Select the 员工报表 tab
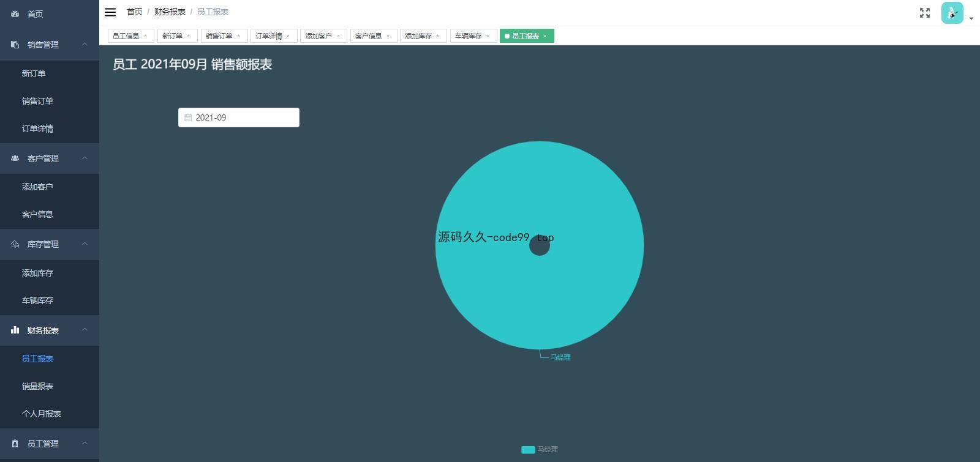980x462 pixels. pyautogui.click(x=526, y=36)
